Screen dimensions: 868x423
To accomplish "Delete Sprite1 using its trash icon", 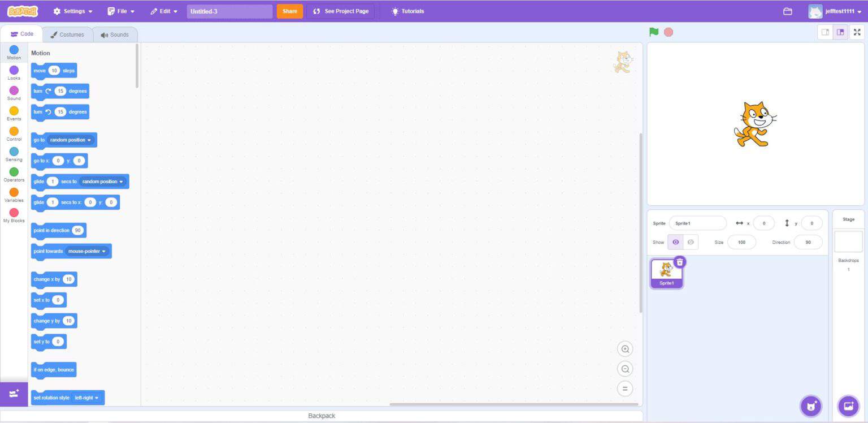I will pyautogui.click(x=679, y=262).
